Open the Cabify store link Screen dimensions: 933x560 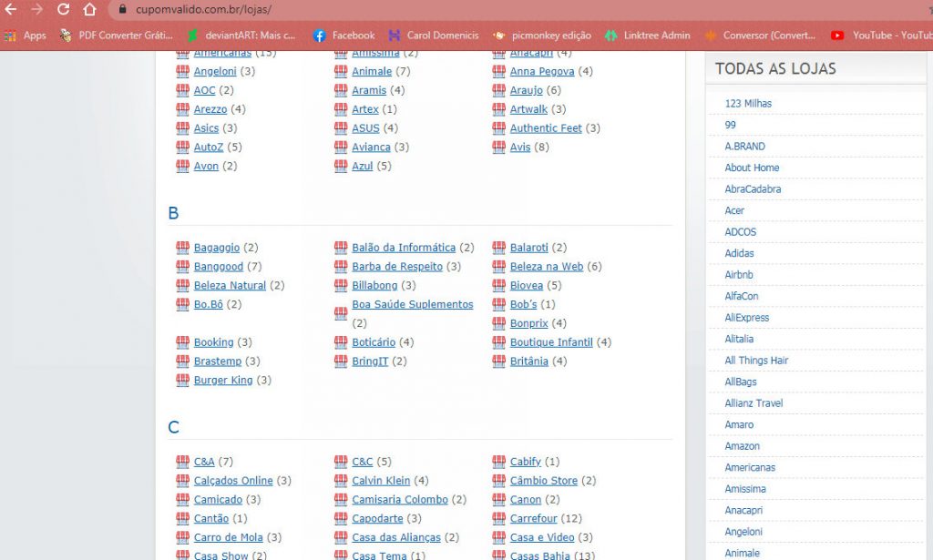[x=526, y=462]
